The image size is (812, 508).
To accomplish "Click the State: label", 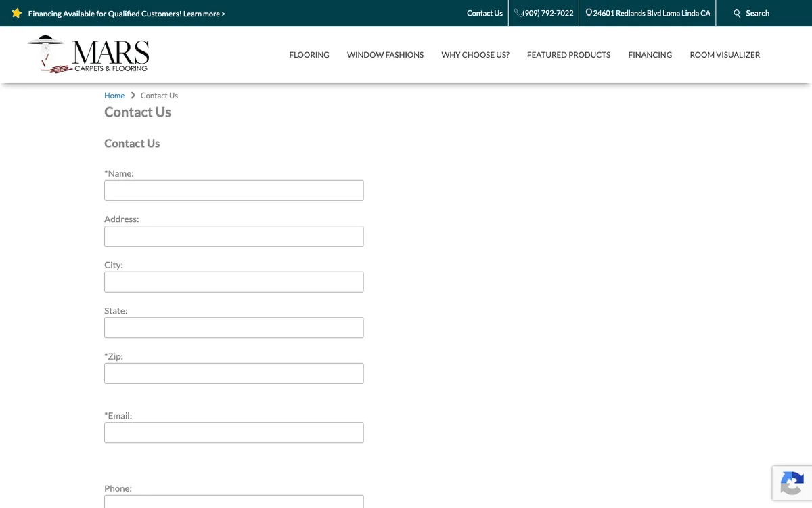I will [x=116, y=311].
